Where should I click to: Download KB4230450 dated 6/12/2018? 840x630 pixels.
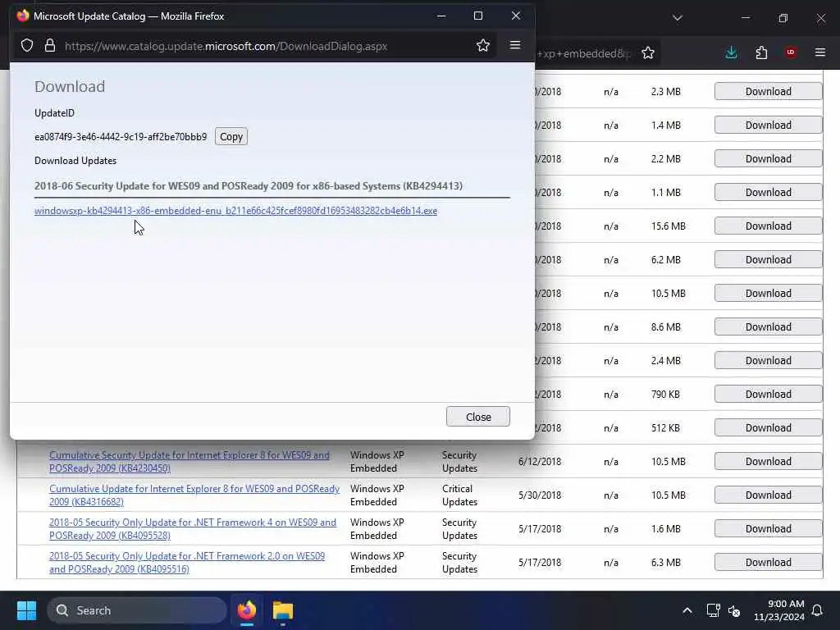click(x=768, y=461)
